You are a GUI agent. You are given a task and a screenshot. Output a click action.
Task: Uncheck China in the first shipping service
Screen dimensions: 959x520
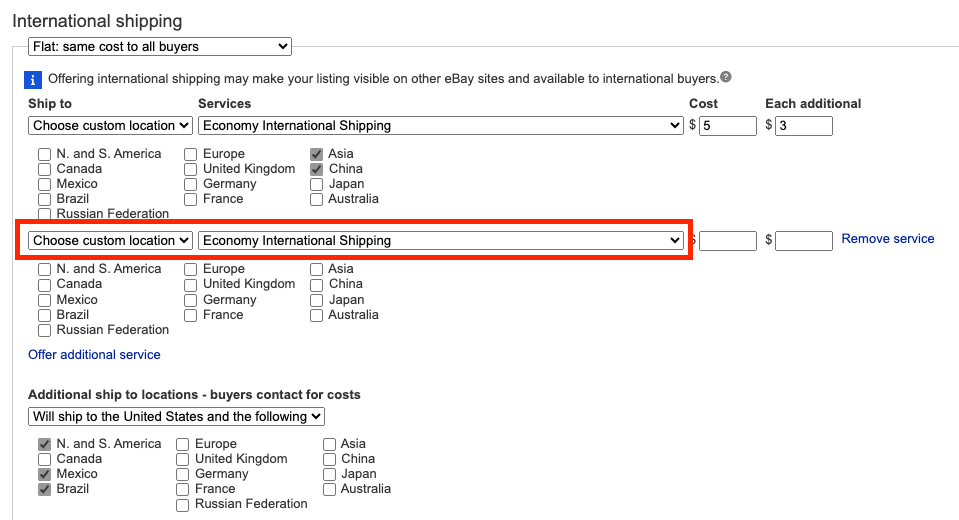(316, 169)
